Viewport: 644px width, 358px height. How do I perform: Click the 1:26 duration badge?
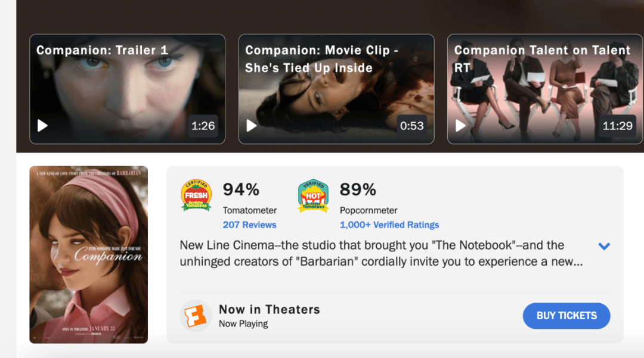(203, 126)
